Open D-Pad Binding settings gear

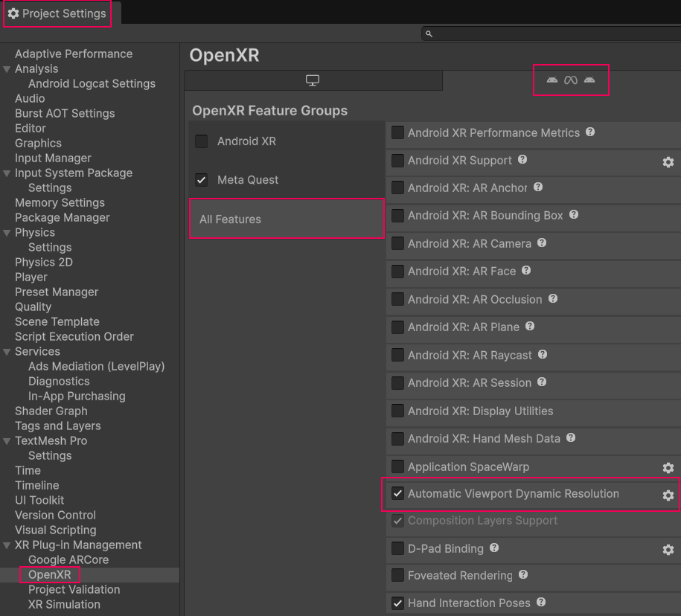(x=668, y=549)
